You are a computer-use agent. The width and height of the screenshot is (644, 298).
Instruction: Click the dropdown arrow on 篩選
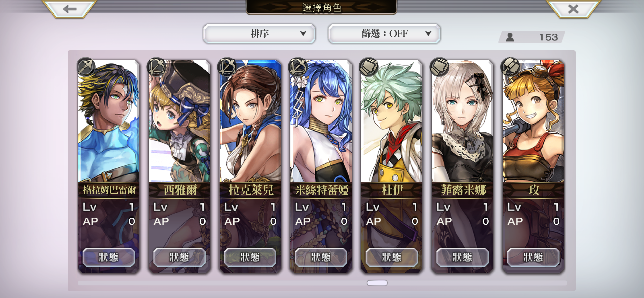pos(428,33)
